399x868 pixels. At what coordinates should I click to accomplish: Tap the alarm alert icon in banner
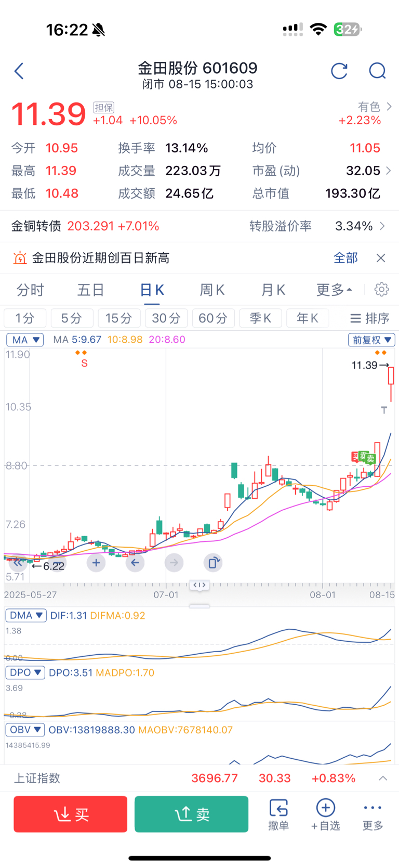pos(20,258)
